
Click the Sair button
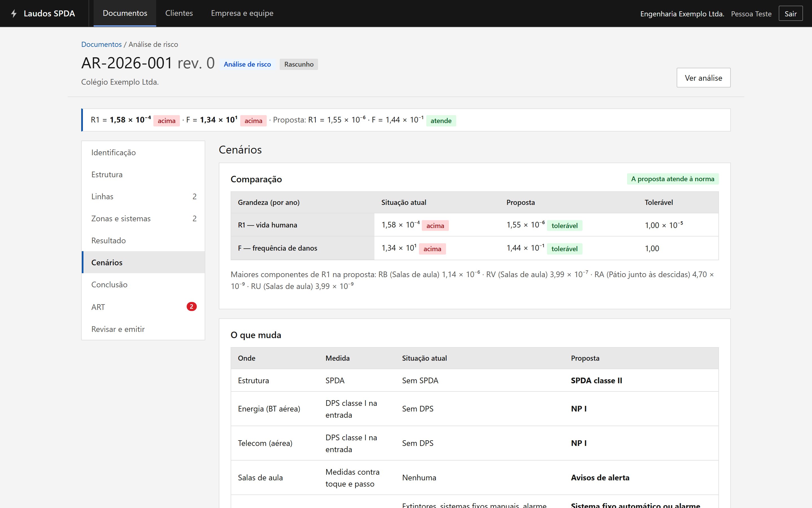click(791, 14)
